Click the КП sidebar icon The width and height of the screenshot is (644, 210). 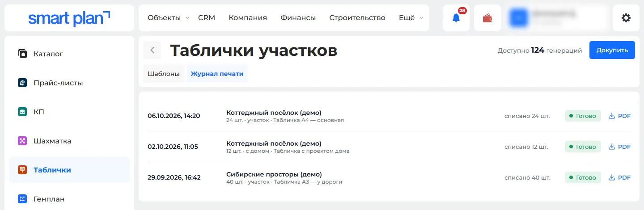[x=23, y=112]
